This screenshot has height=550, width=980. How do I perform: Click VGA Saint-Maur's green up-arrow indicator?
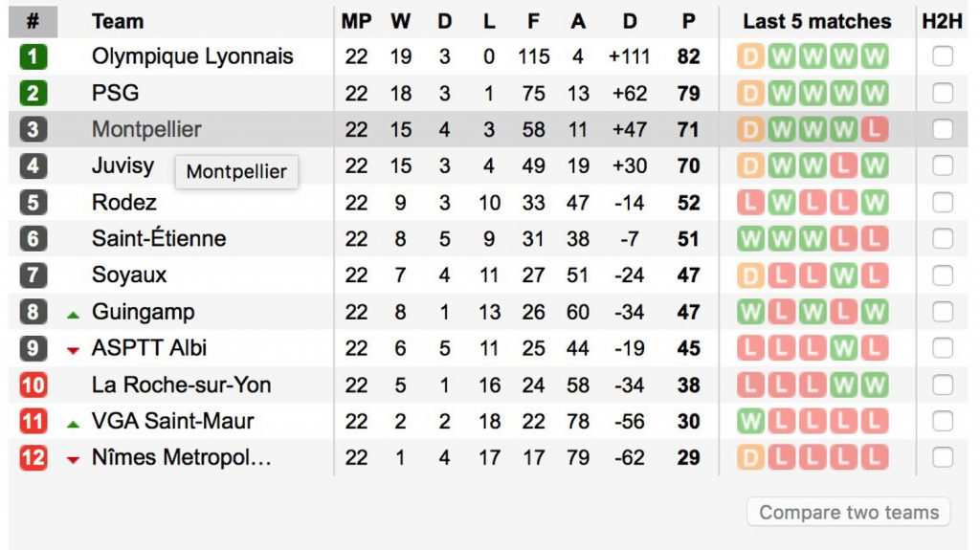(73, 423)
